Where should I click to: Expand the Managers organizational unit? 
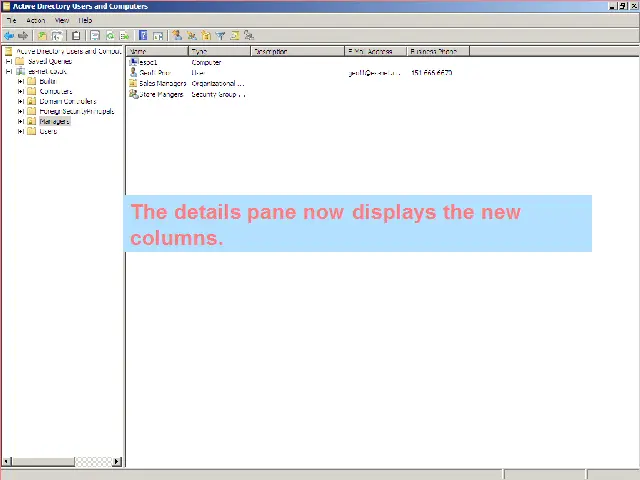point(20,121)
